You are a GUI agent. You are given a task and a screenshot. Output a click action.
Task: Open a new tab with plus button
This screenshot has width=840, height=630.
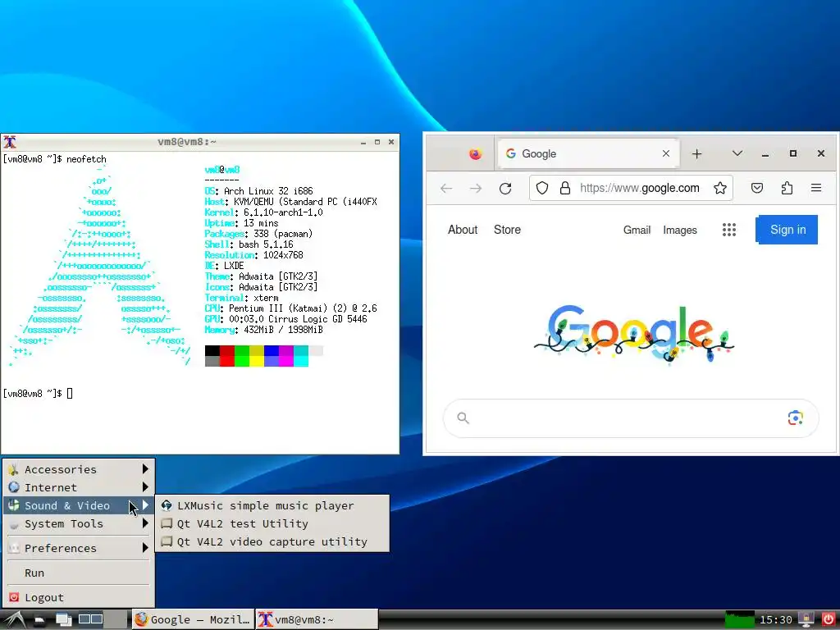click(696, 154)
